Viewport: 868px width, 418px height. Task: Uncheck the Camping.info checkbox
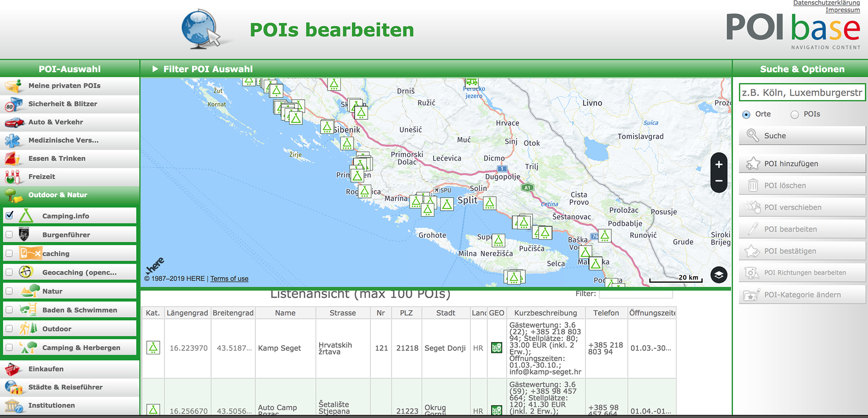tap(10, 215)
